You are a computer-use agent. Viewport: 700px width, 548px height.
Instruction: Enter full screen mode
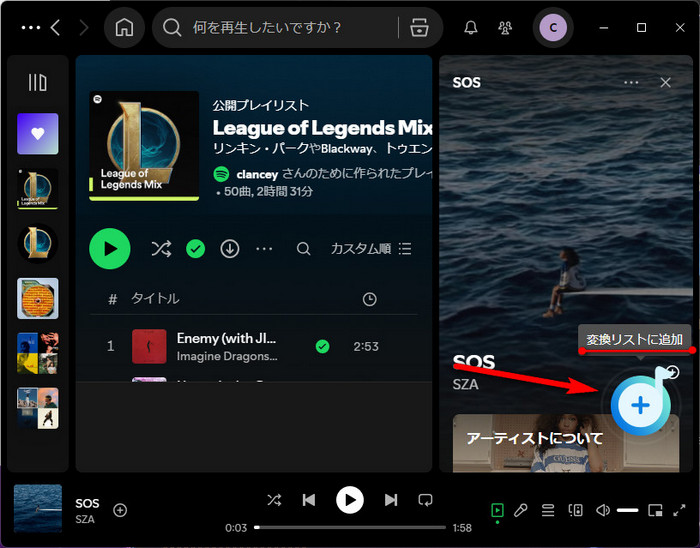[679, 510]
